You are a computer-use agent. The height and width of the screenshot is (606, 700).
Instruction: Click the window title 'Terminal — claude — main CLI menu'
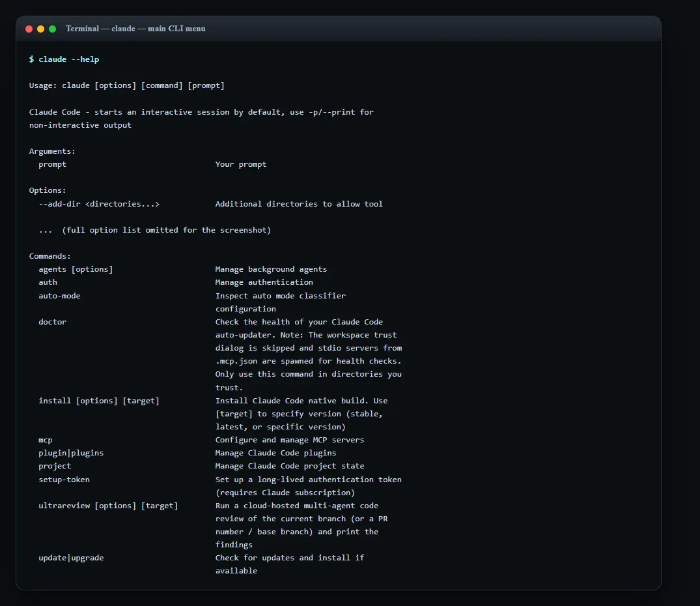(135, 29)
